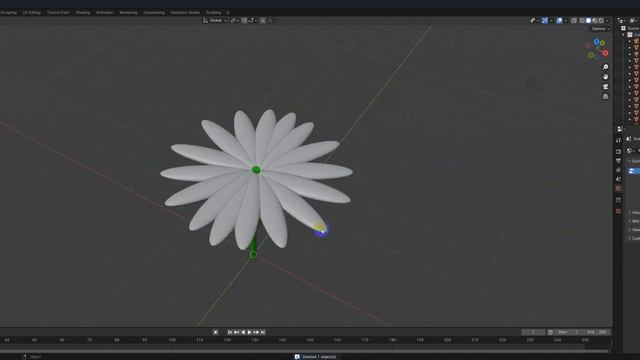Open the overlays settings dropdown arrow
Image resolution: width=640 pixels, height=360 pixels.
(x=565, y=20)
